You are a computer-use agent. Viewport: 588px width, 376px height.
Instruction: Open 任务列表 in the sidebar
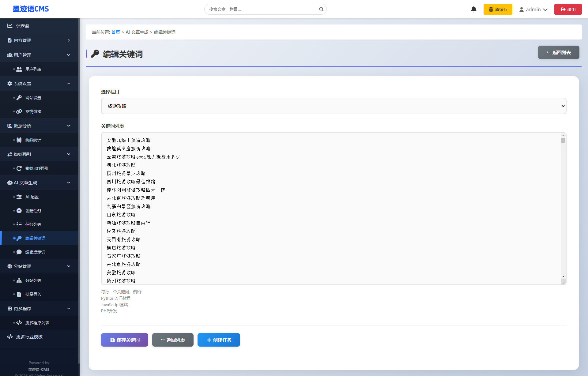(33, 224)
